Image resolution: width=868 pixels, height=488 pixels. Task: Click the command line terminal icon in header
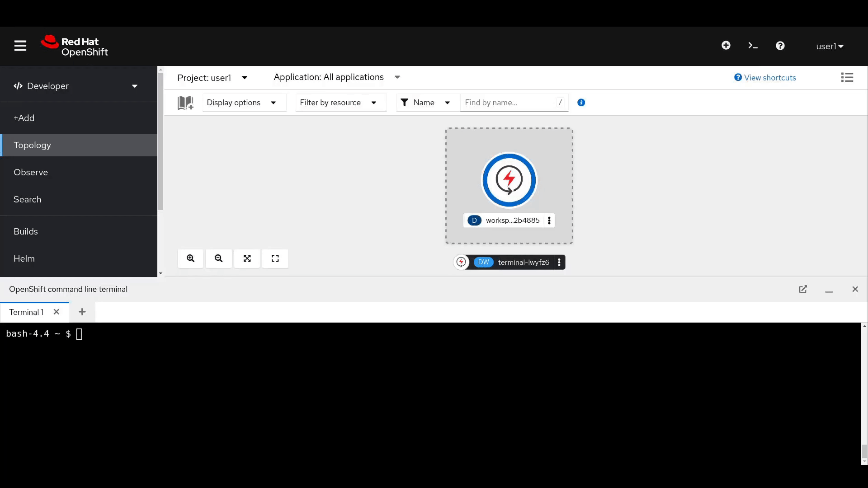753,46
